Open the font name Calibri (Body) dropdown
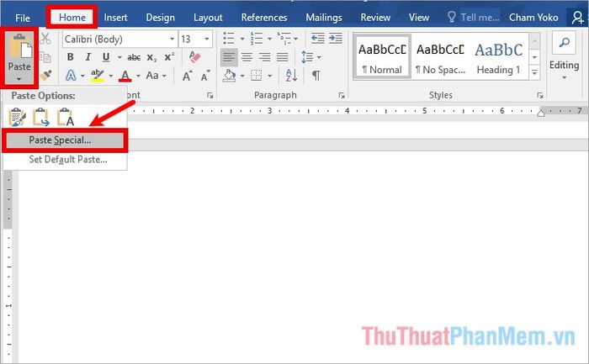Image resolution: width=589 pixels, height=364 pixels. [x=172, y=39]
